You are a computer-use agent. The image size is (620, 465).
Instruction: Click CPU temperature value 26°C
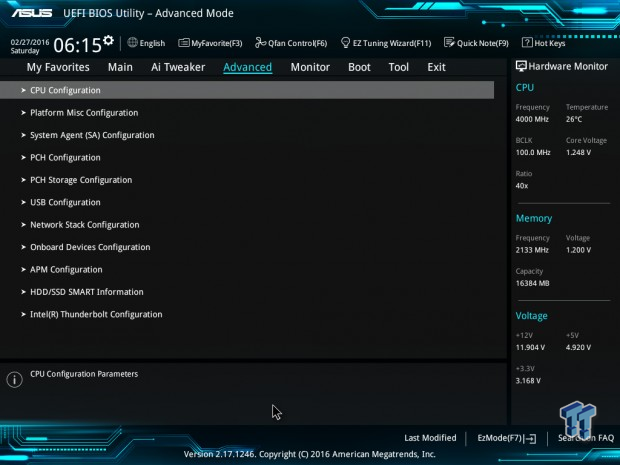tap(574, 119)
